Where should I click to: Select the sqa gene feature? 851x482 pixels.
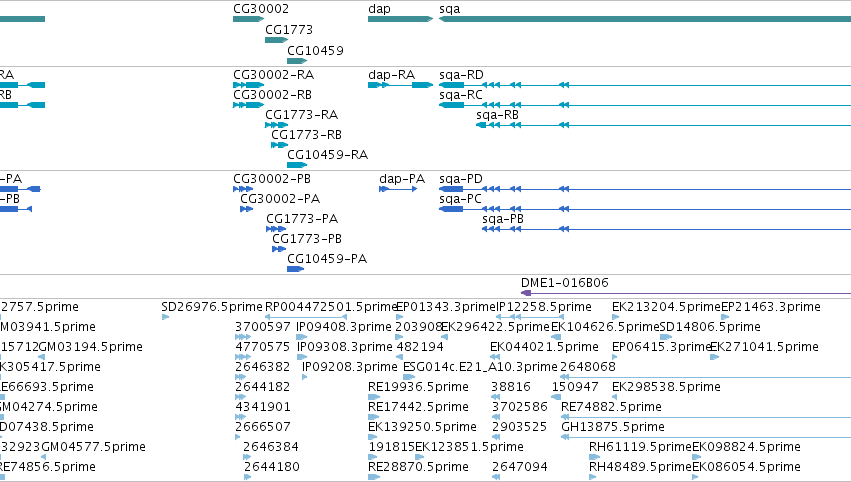(x=645, y=19)
